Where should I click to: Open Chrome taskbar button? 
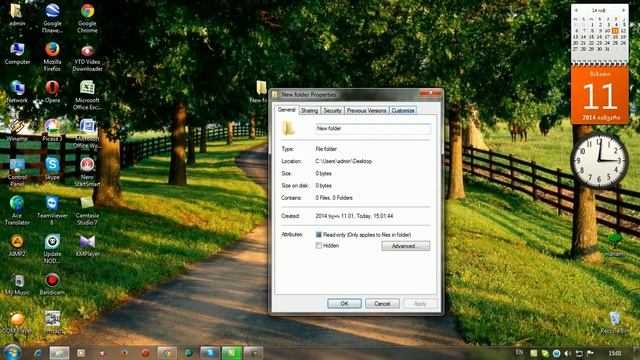click(x=167, y=353)
